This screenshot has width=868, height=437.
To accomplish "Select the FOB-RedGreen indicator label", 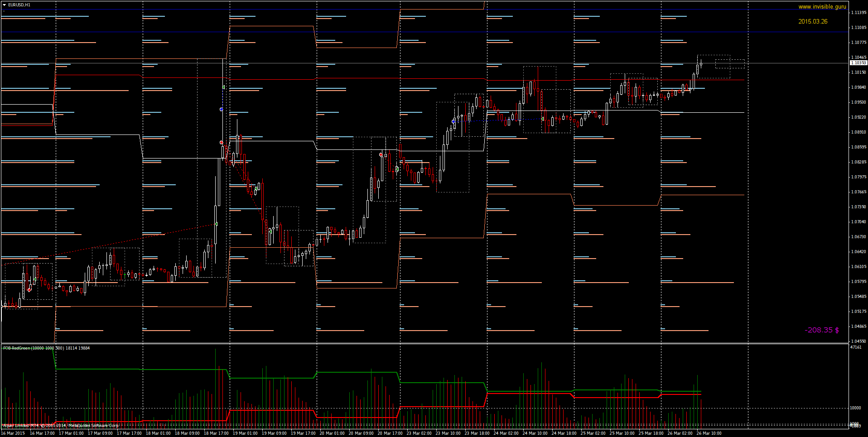I will tap(46, 348).
